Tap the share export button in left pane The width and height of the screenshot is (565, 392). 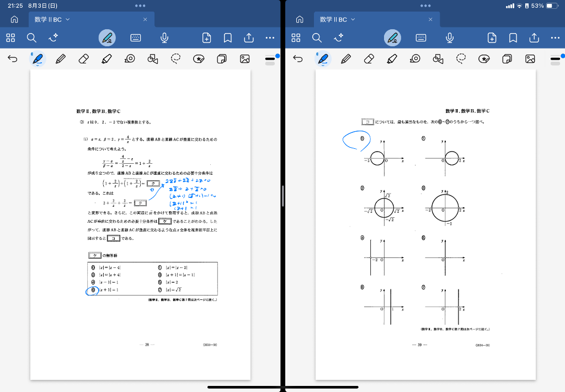[x=249, y=37]
